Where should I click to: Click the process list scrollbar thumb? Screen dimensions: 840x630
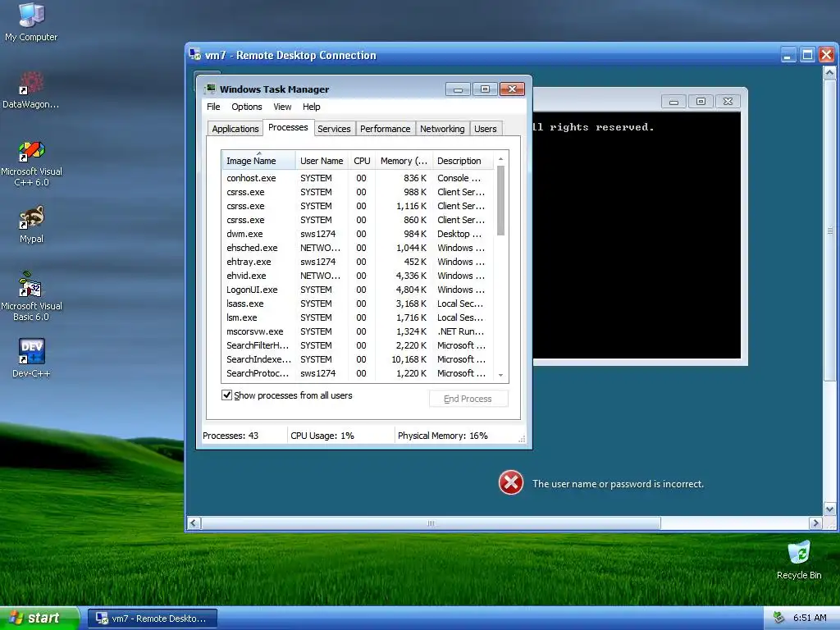tap(501, 200)
